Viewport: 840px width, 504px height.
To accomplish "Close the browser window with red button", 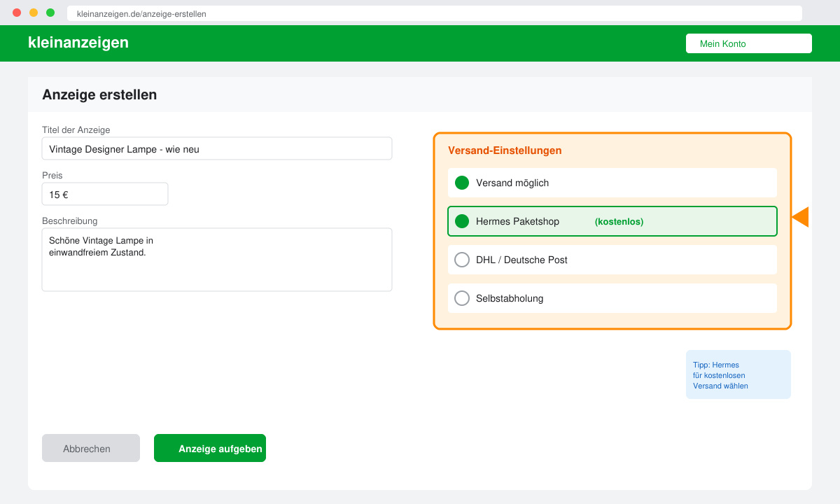I will coord(17,13).
